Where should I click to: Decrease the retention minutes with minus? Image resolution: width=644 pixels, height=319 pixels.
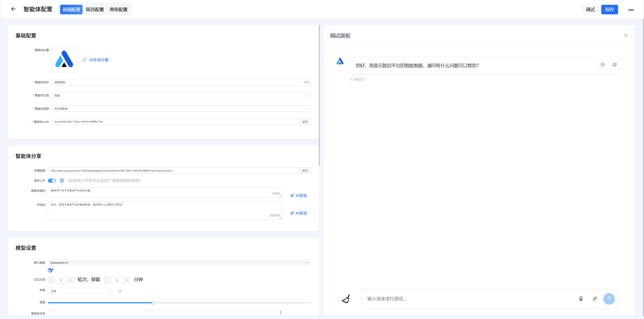point(107,280)
